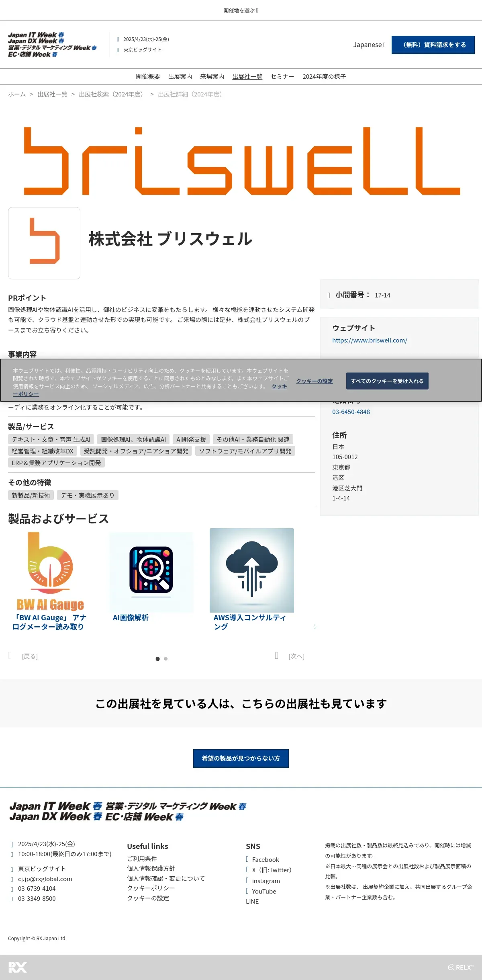
Task: Open the BW AI Gauge product image
Action: (51, 571)
